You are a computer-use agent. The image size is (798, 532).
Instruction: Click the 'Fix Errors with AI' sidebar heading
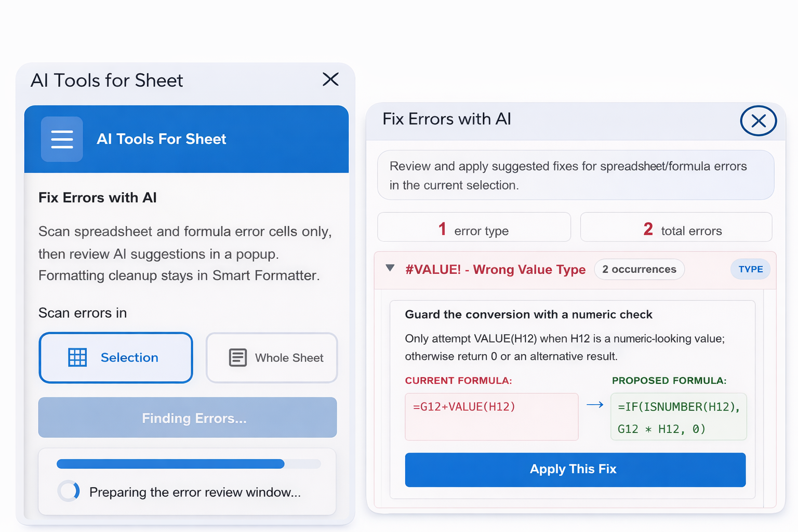(x=98, y=197)
